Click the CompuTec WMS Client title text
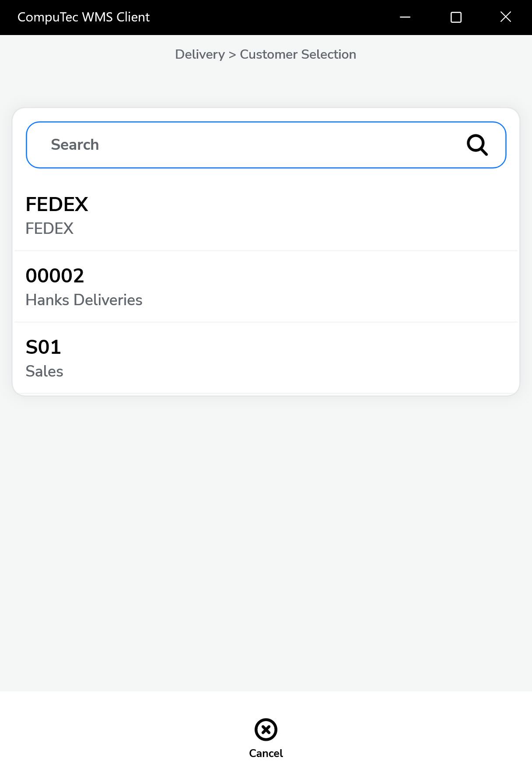Viewport: 532px width, 768px height. tap(84, 17)
